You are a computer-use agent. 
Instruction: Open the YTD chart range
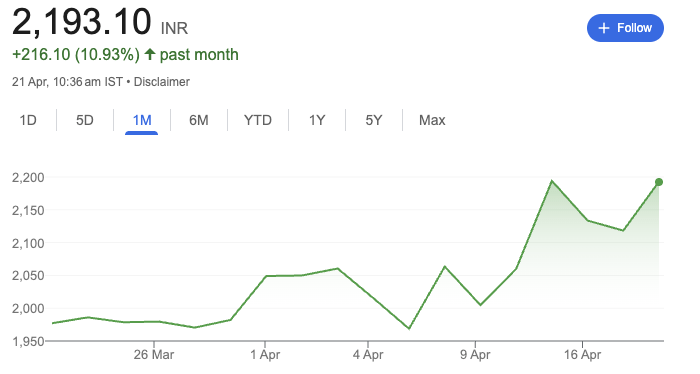(258, 120)
